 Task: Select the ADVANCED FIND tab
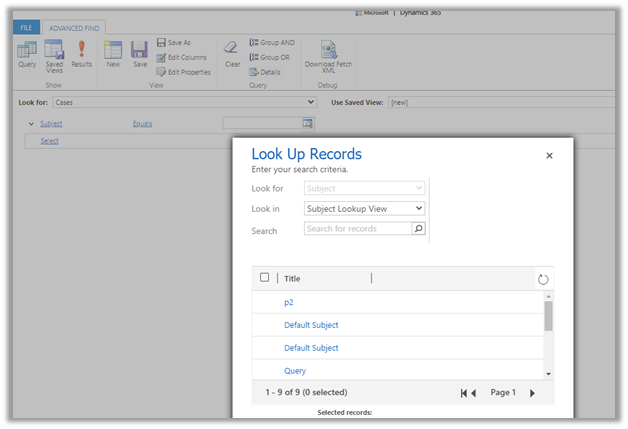click(x=73, y=26)
